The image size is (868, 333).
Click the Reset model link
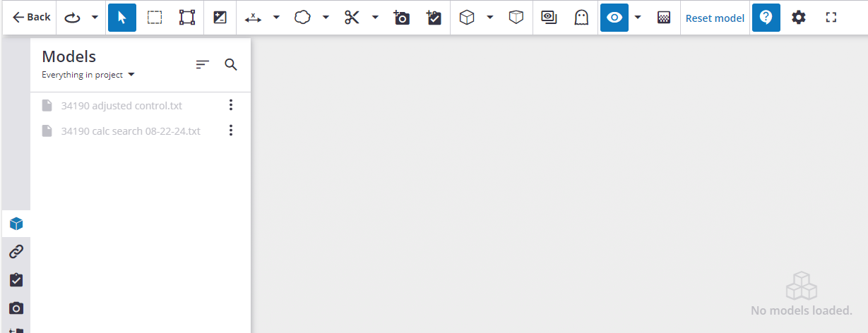715,18
